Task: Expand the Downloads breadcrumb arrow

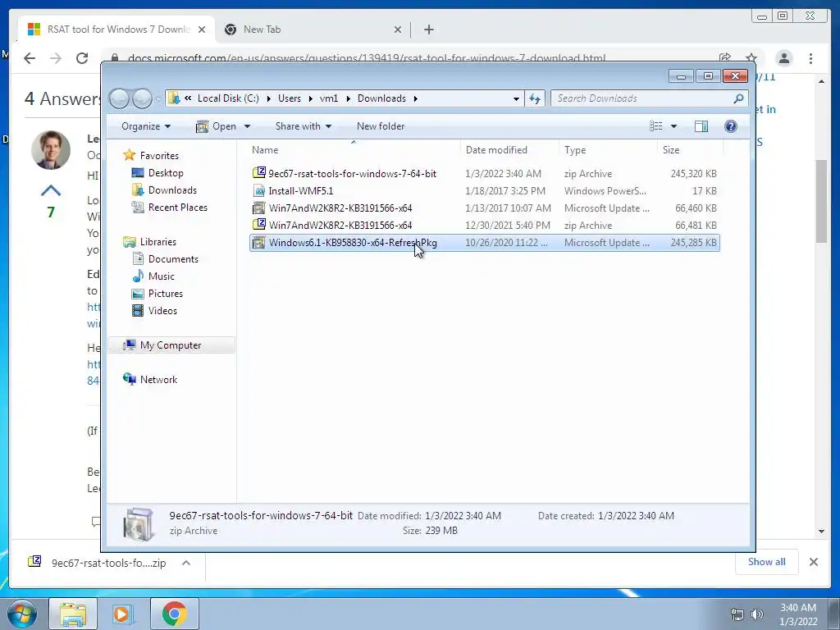Action: coord(416,98)
